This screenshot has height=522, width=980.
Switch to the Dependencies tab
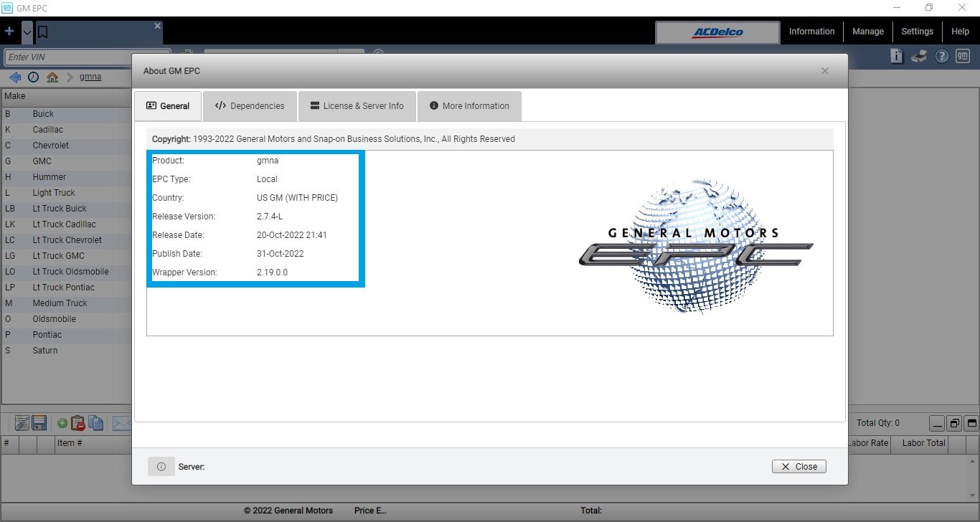[250, 106]
